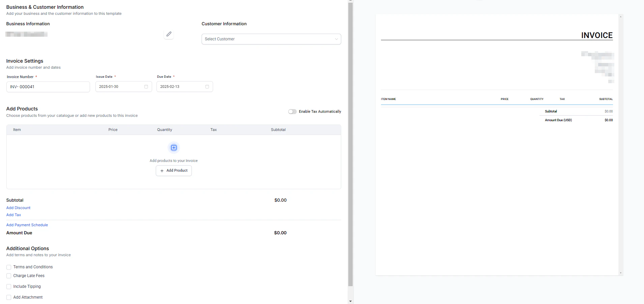Click the Add Discount link
This screenshot has width=644, height=304.
point(18,208)
